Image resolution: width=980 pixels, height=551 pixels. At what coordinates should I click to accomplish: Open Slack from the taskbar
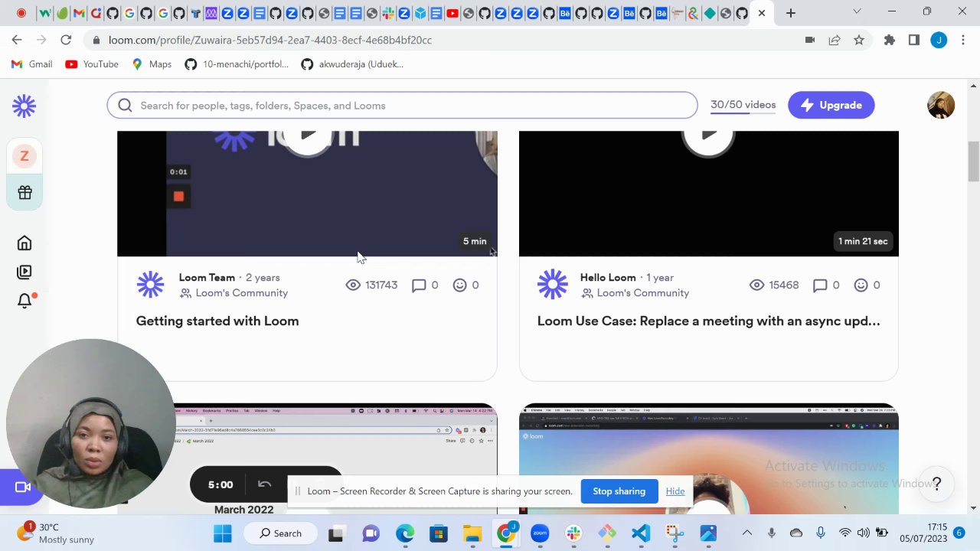tap(573, 533)
